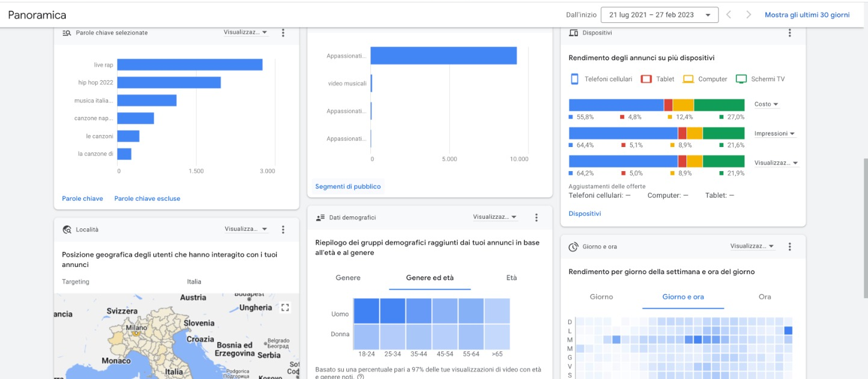Open three-dot menu on Giorno e ora card

(790, 246)
